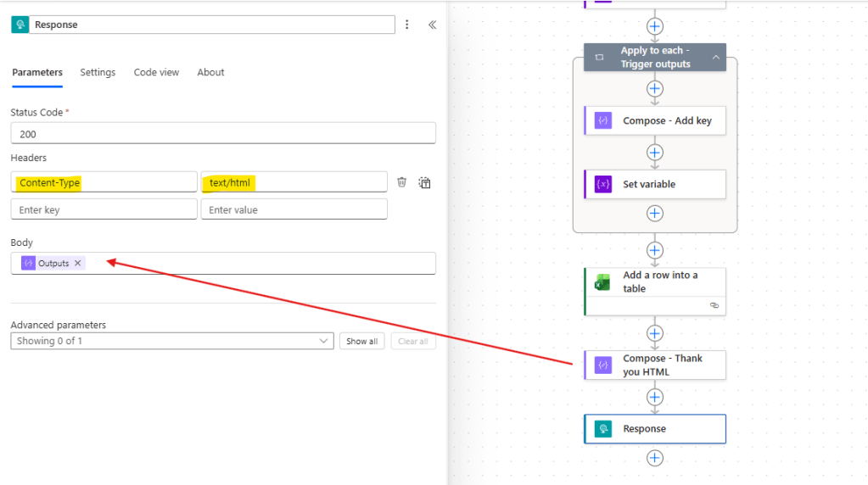868x485 pixels.
Task: Insert step above Compose - Add key
Action: tap(655, 88)
